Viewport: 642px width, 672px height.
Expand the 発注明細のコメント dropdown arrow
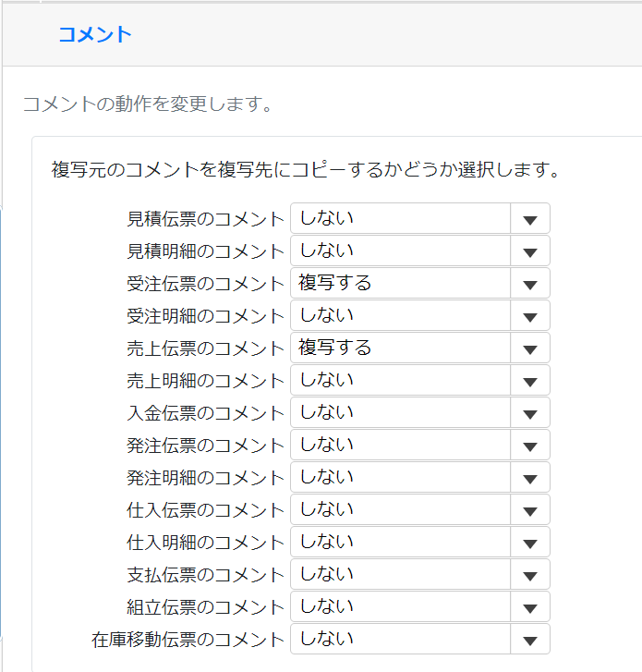click(x=530, y=478)
